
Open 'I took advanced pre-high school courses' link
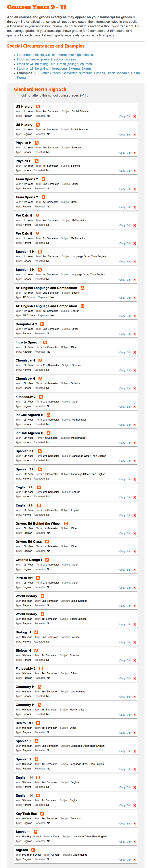[x=47, y=59]
